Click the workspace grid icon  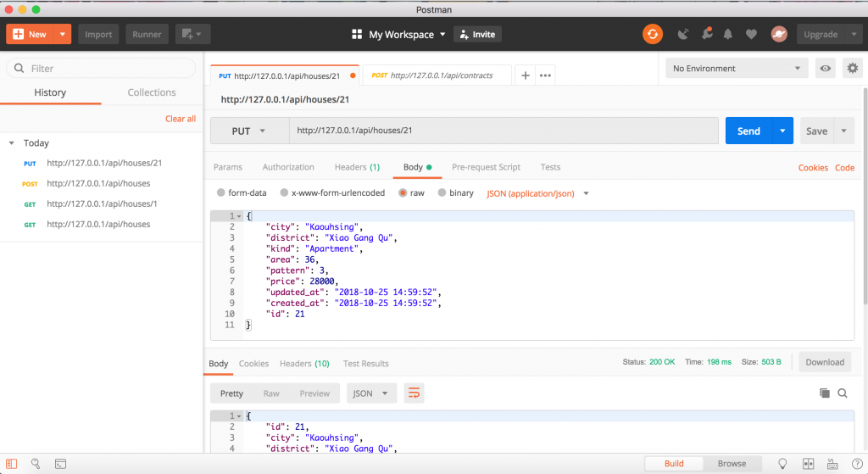[357, 34]
